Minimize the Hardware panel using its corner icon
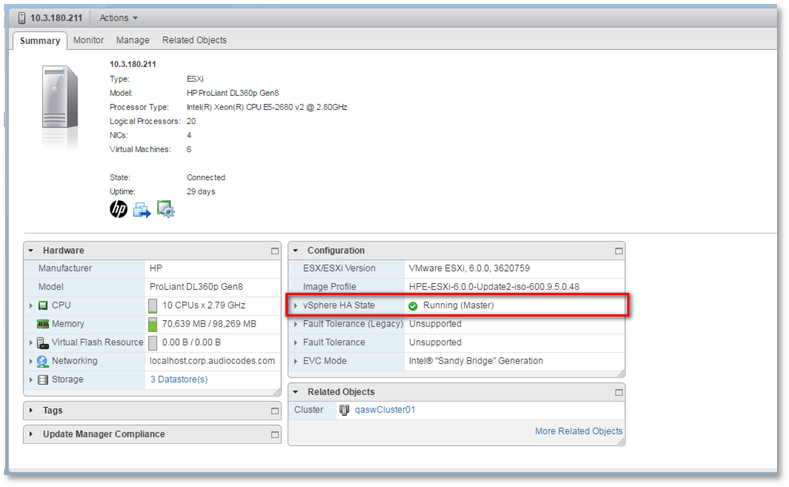The width and height of the screenshot is (789, 487). tap(275, 251)
